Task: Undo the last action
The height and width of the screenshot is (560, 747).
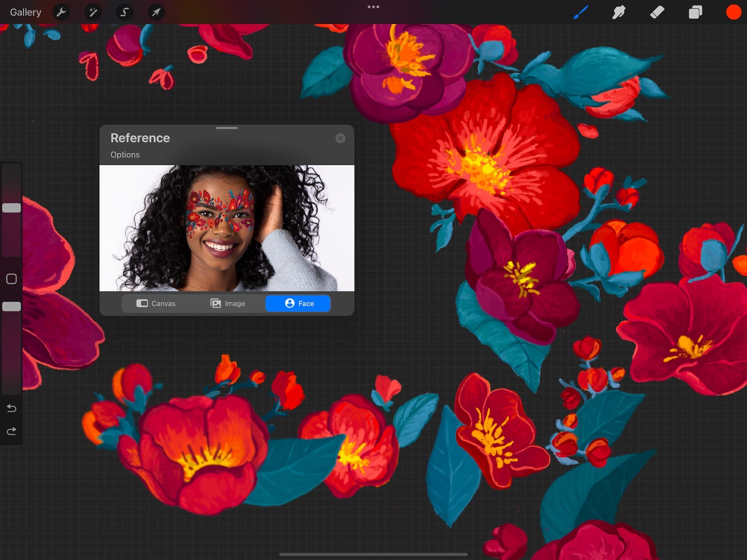Action: (12, 408)
